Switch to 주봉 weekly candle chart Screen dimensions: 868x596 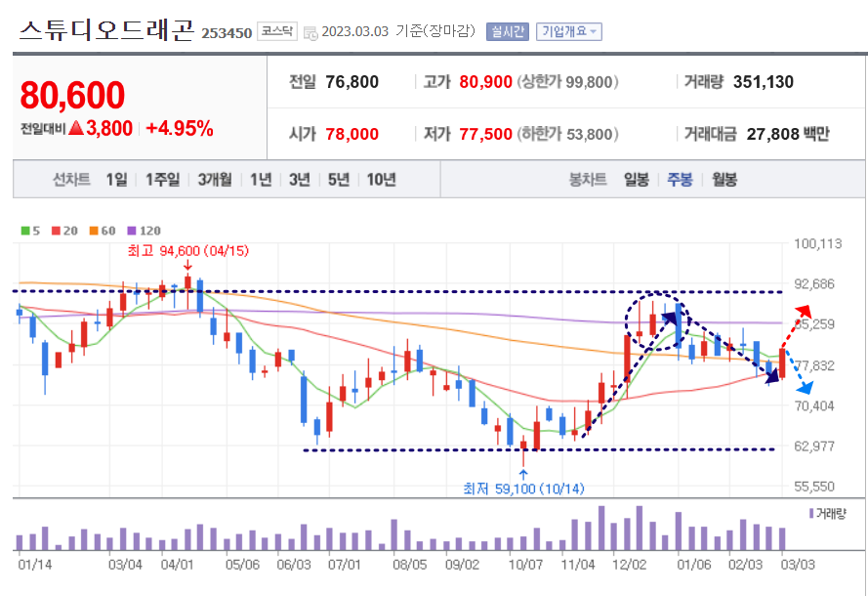680,180
